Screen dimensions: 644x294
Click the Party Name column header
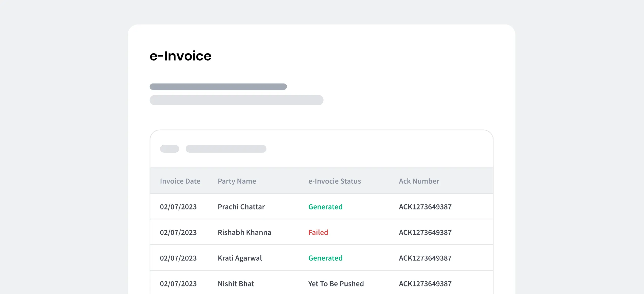pos(237,181)
